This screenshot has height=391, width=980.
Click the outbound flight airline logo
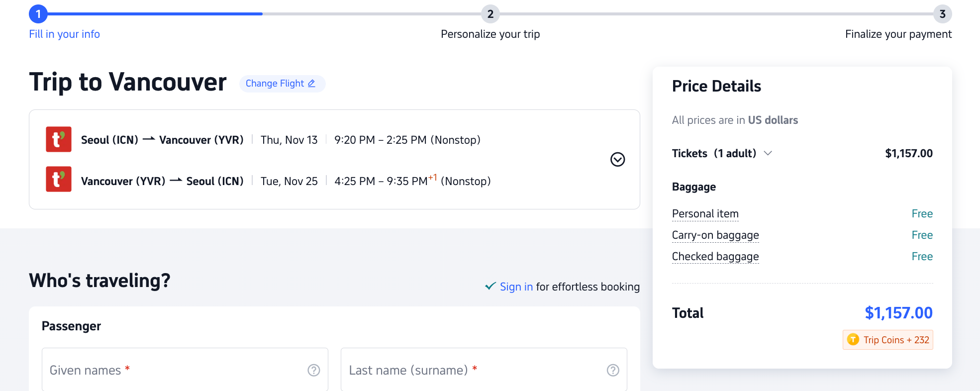pos(59,139)
